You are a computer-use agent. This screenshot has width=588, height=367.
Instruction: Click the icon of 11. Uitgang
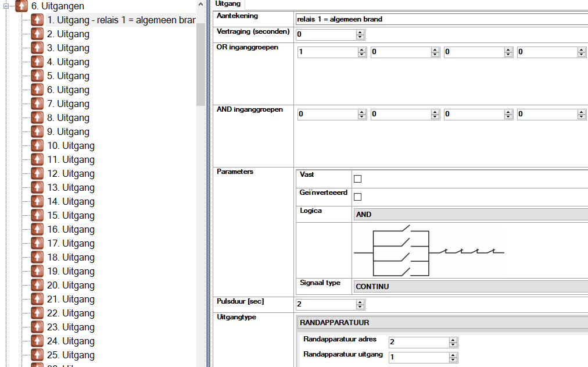37,159
